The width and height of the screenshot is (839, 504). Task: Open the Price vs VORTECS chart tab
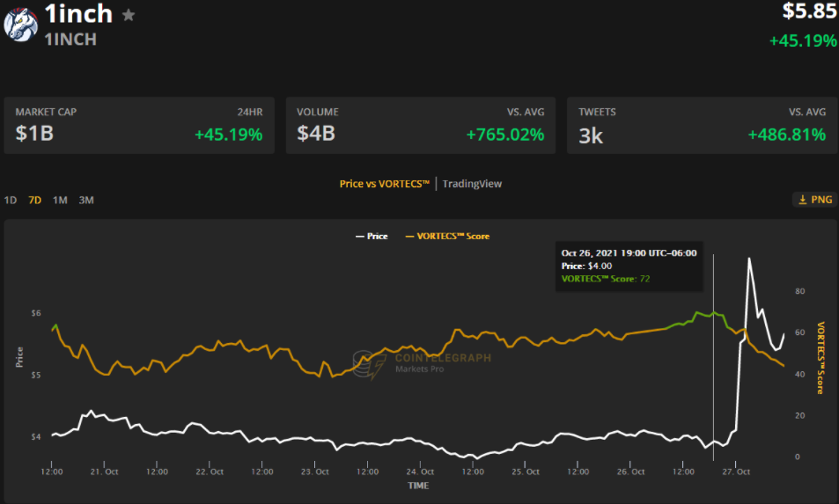point(384,183)
